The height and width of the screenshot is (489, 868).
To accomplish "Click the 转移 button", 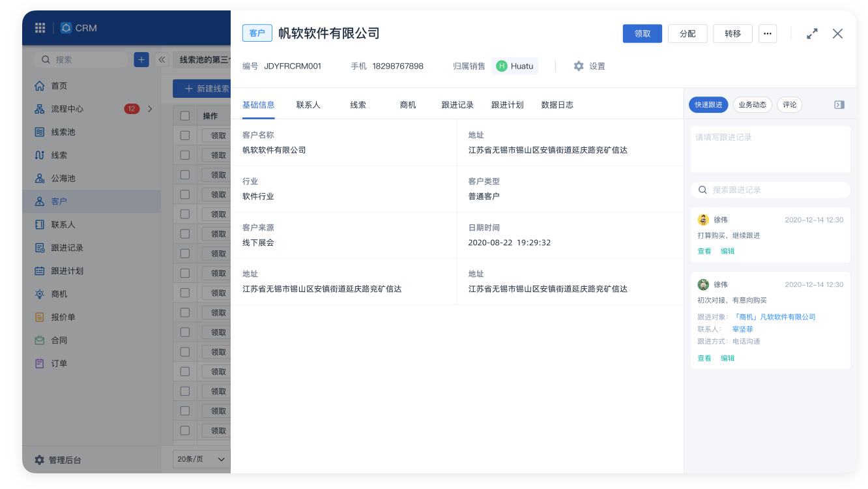I will point(732,33).
